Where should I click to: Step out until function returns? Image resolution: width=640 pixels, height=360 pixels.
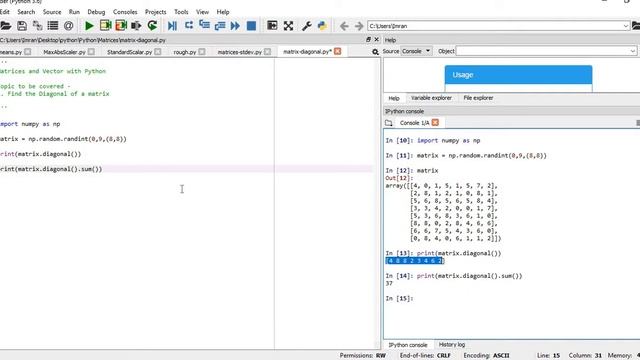tap(220, 26)
